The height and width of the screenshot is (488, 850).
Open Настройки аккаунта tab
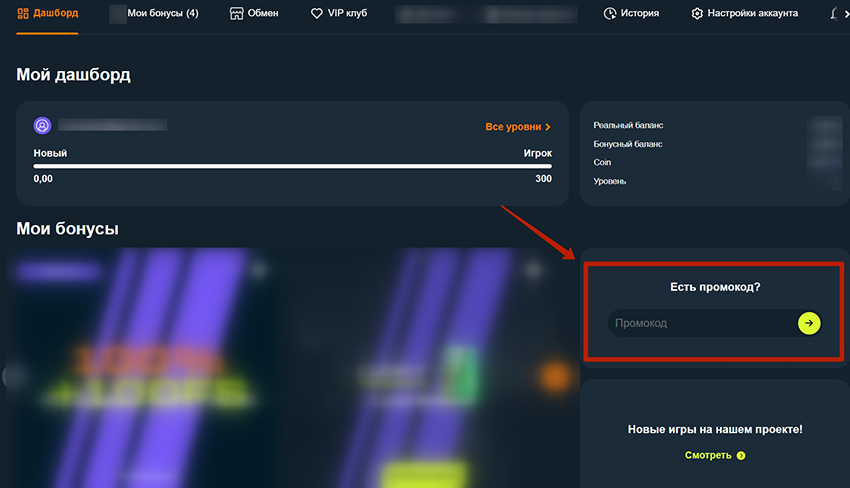745,13
